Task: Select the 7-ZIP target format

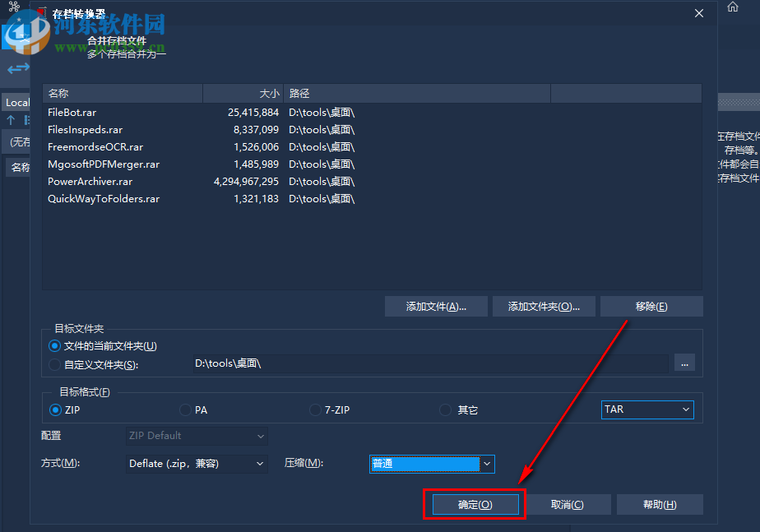Action: coord(315,409)
